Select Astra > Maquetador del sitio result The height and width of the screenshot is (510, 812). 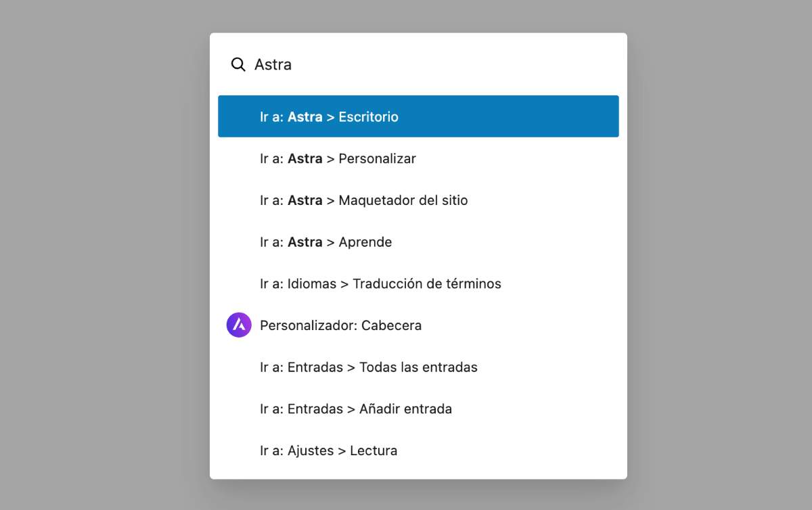click(x=418, y=200)
